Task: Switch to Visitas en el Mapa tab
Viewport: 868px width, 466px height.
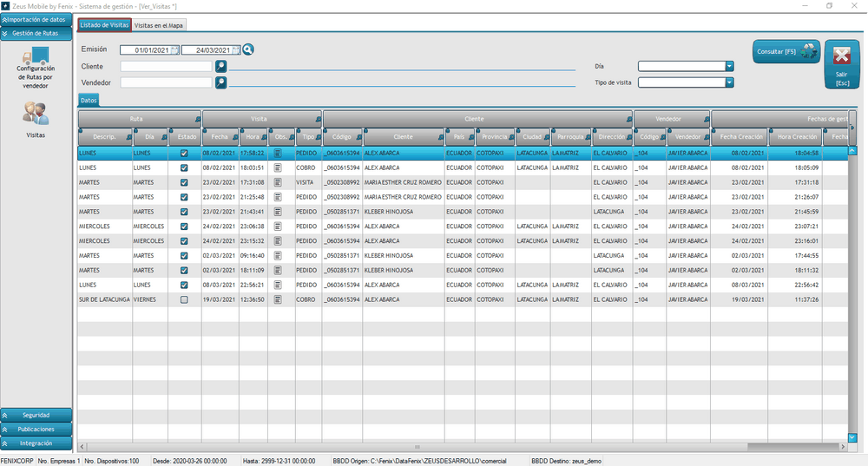Action: 159,25
